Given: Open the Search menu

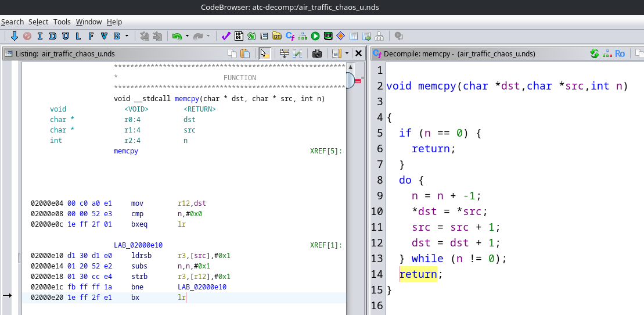Looking at the screenshot, I should [x=12, y=22].
